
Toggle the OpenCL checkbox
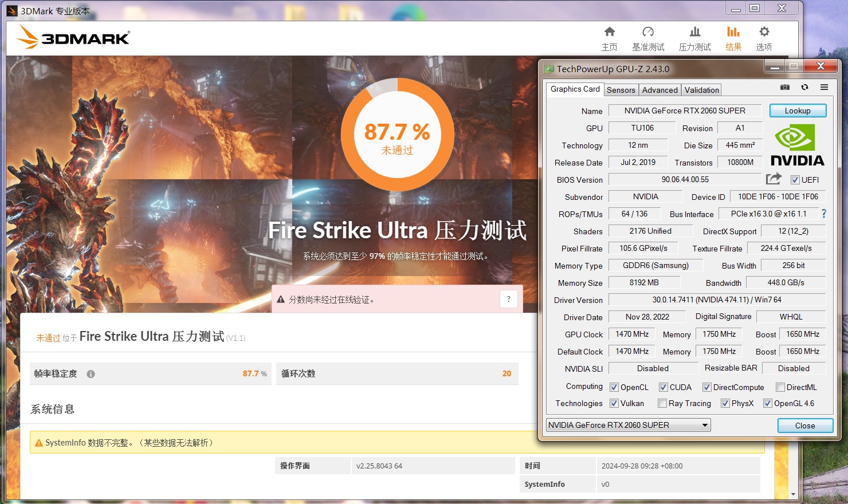coord(614,387)
